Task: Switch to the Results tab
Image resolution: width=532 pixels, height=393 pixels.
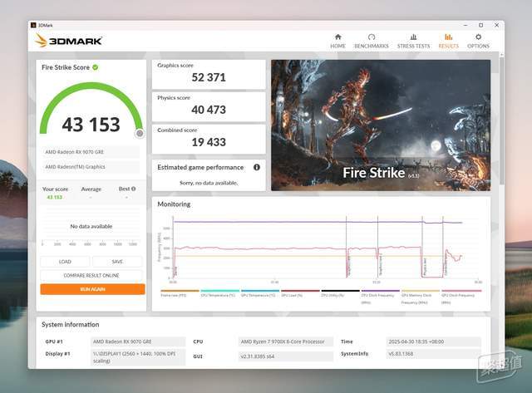Action: coord(448,42)
